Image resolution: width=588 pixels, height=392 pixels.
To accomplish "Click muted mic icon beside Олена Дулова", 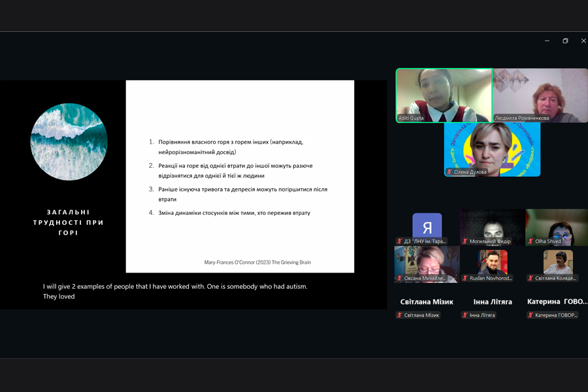I will click(449, 172).
